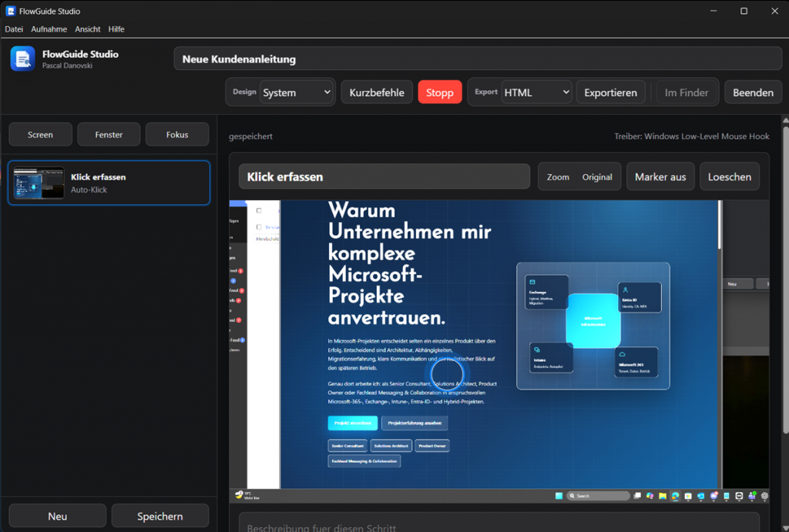Click the Teams icon with green badge

point(752,496)
